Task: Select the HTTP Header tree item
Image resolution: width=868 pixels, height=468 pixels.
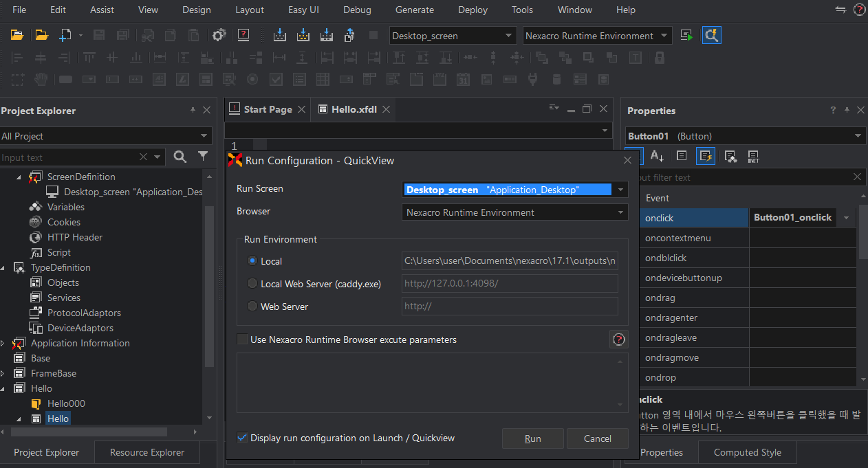Action: (x=74, y=237)
